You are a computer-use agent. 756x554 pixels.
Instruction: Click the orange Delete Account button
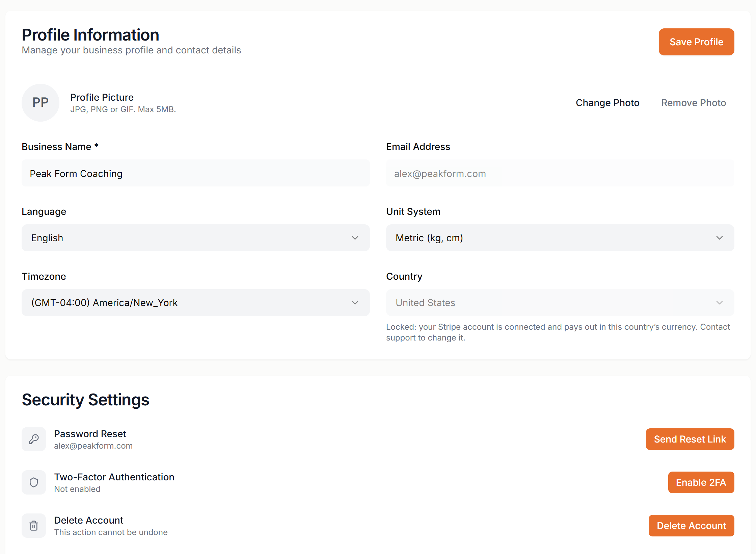point(691,526)
